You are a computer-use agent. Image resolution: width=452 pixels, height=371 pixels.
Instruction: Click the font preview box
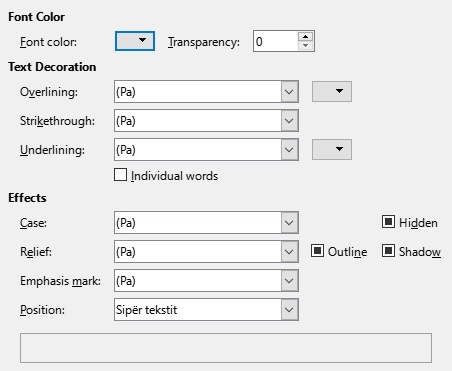coord(226,348)
